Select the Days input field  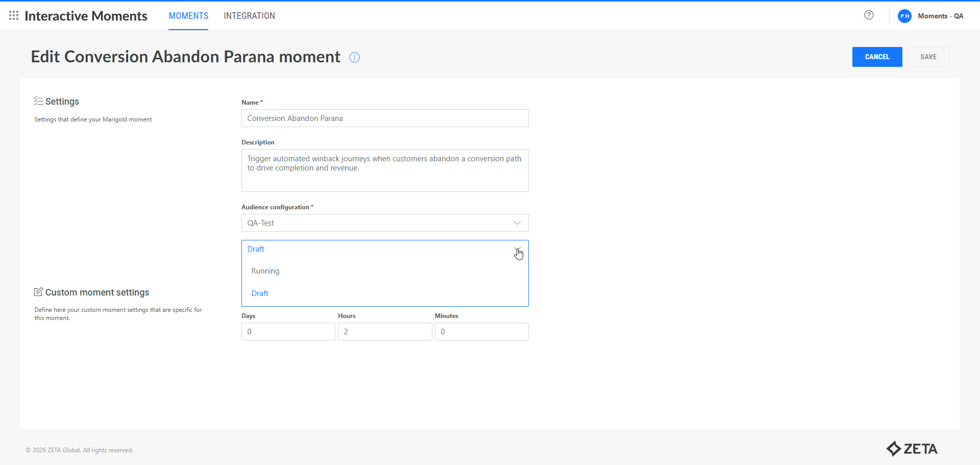[288, 332]
